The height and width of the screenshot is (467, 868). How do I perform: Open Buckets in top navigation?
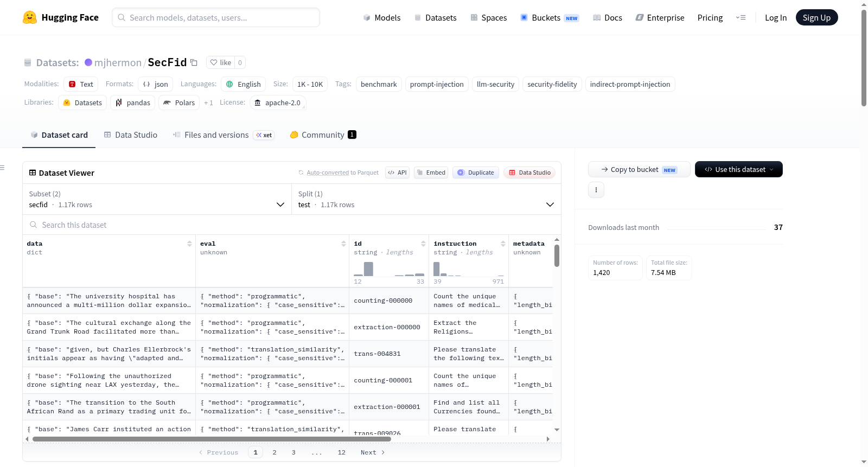[x=550, y=17]
